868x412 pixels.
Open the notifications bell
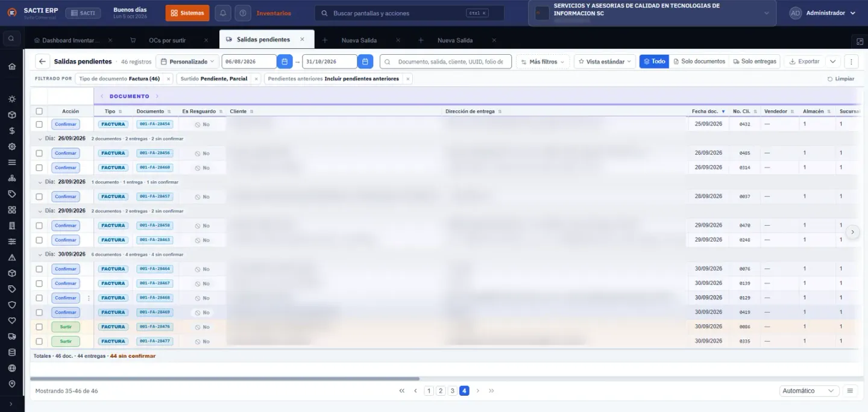(x=223, y=13)
